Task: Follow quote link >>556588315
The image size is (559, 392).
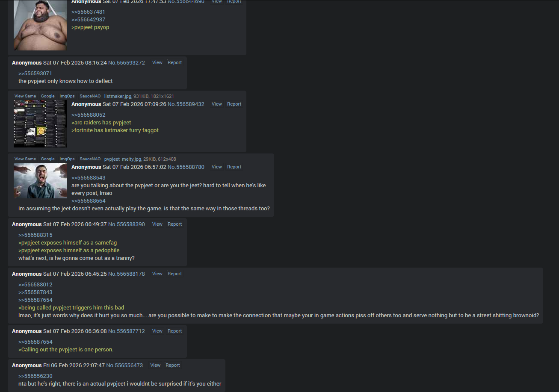Action: (35, 235)
